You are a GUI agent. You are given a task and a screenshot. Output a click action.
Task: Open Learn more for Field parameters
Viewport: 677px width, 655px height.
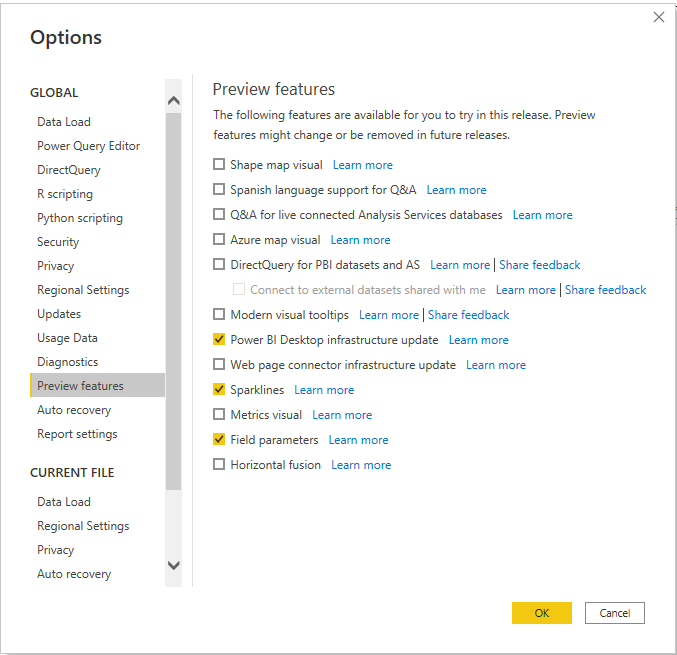point(358,440)
